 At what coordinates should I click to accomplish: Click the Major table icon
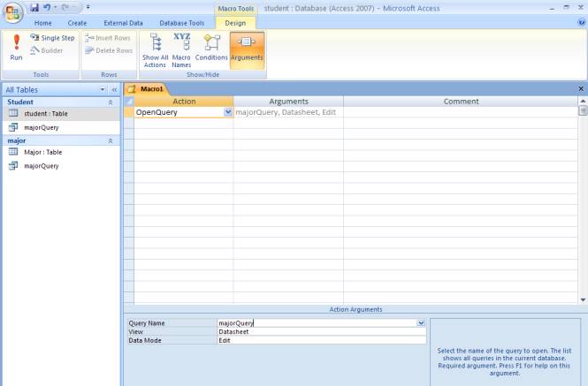click(13, 152)
